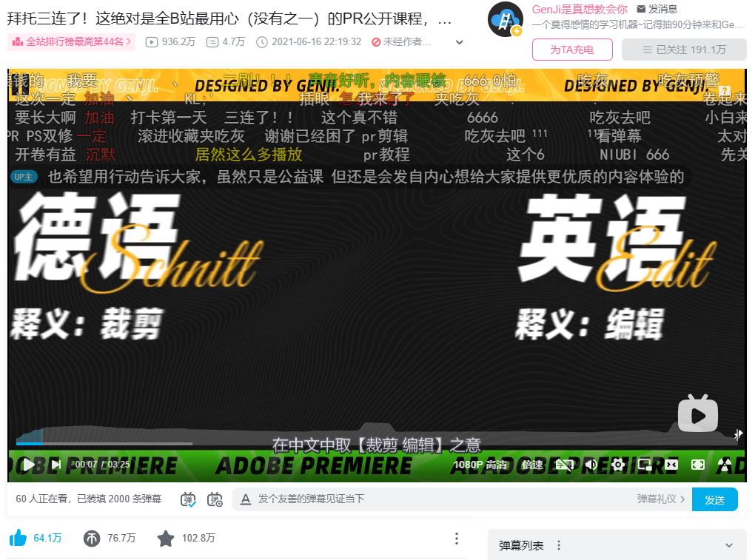755x560 pixels.
Task: Enable picture-in-picture mode
Action: [645, 465]
